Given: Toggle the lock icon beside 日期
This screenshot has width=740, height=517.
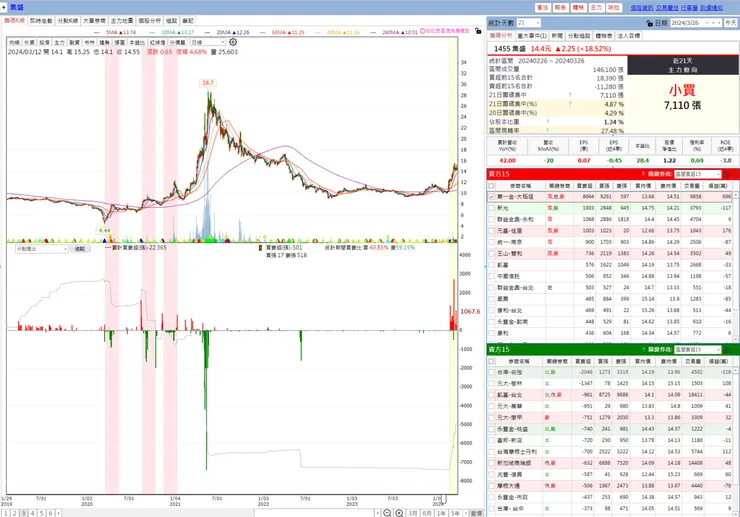Looking at the screenshot, I should tap(649, 23).
